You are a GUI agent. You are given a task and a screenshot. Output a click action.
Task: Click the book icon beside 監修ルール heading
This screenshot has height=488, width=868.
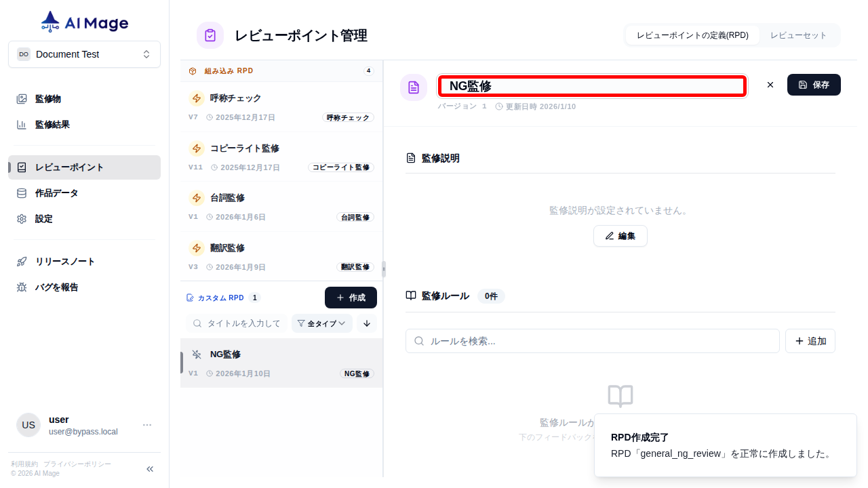click(411, 296)
